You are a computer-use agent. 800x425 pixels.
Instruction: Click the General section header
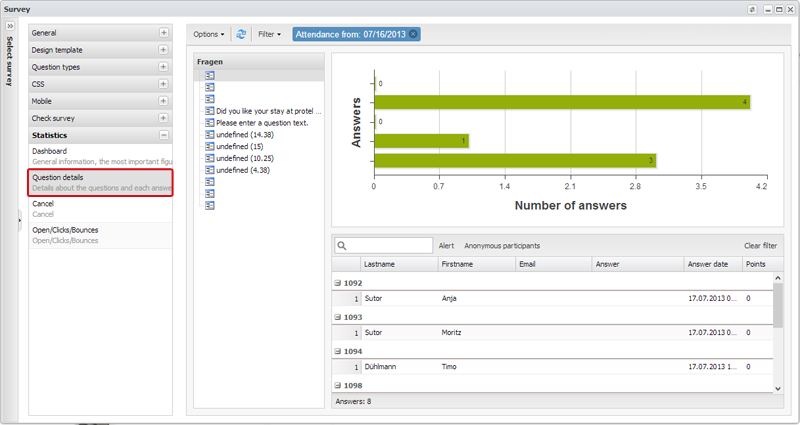click(x=101, y=33)
